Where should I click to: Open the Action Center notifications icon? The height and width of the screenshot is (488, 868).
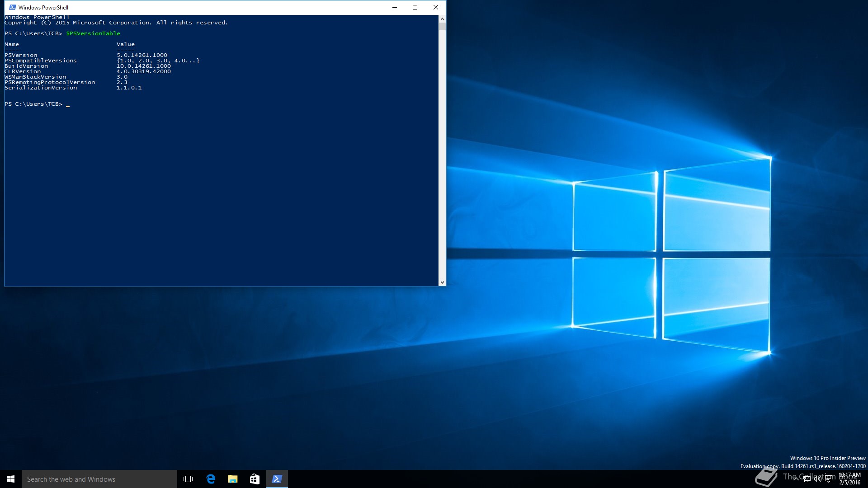[829, 479]
